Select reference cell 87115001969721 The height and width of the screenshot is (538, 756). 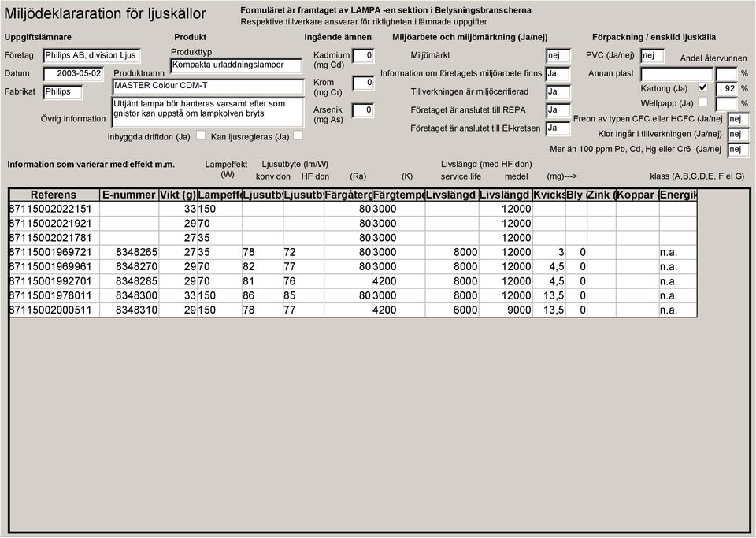pyautogui.click(x=54, y=252)
